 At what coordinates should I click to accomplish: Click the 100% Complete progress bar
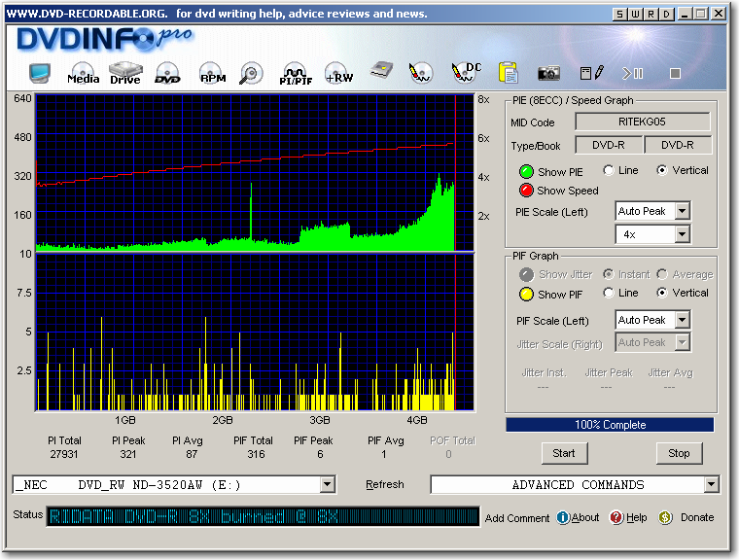[610, 425]
